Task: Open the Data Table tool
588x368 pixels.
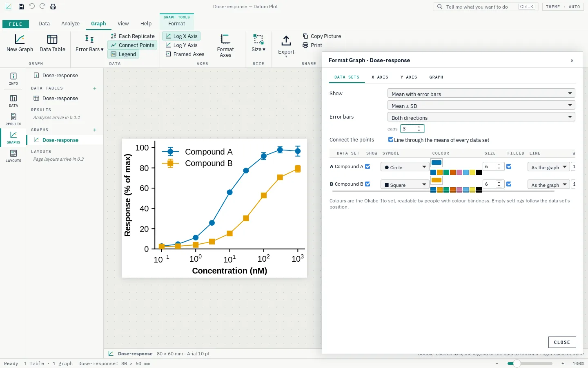Action: (52, 43)
